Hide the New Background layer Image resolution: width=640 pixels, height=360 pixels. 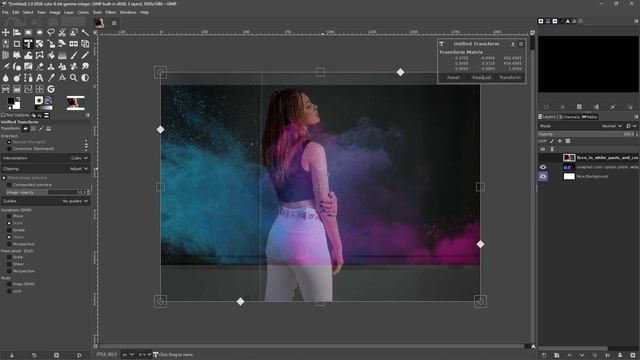pos(543,176)
